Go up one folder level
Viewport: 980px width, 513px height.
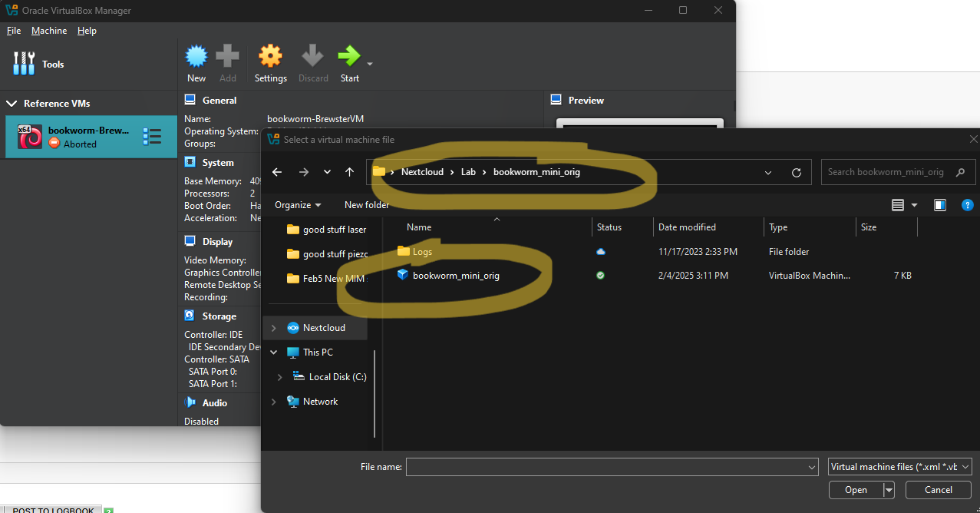pyautogui.click(x=350, y=172)
